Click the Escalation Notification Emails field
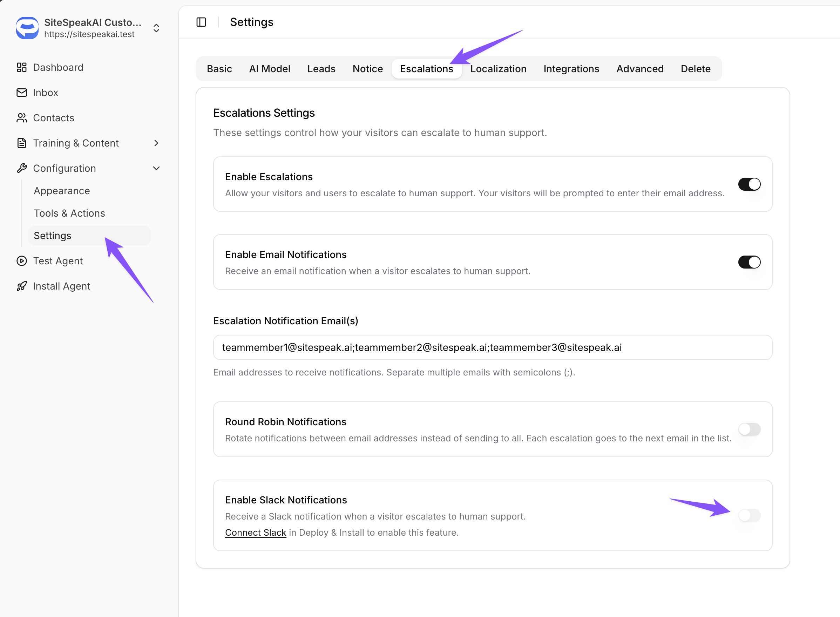Image resolution: width=840 pixels, height=617 pixels. (492, 347)
